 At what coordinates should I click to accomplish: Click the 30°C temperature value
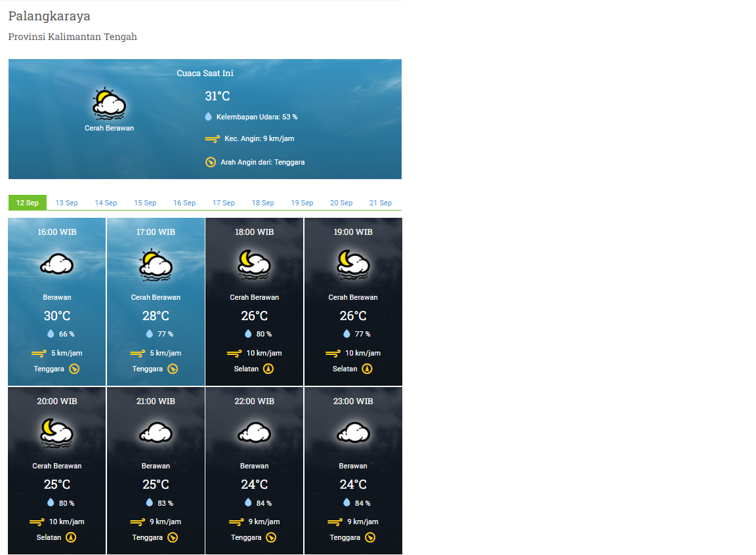coord(57,316)
